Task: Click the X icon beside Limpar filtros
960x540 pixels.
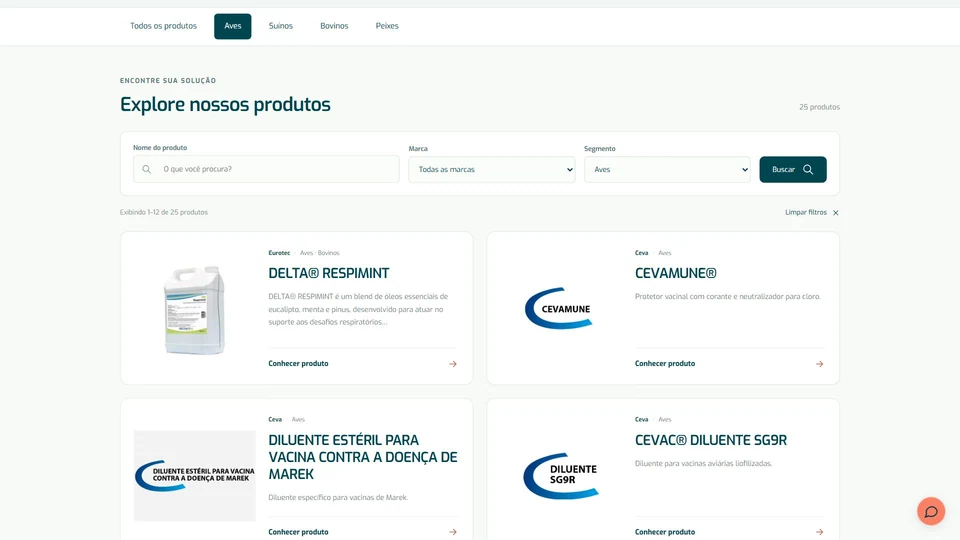Action: (836, 212)
